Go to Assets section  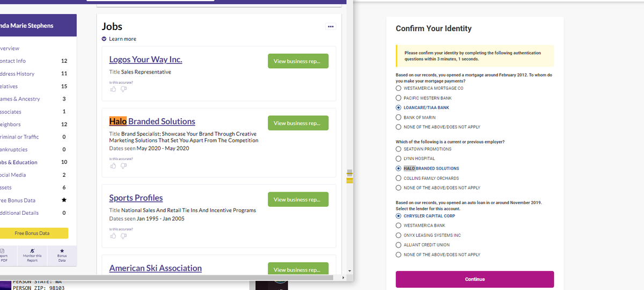tap(6, 187)
